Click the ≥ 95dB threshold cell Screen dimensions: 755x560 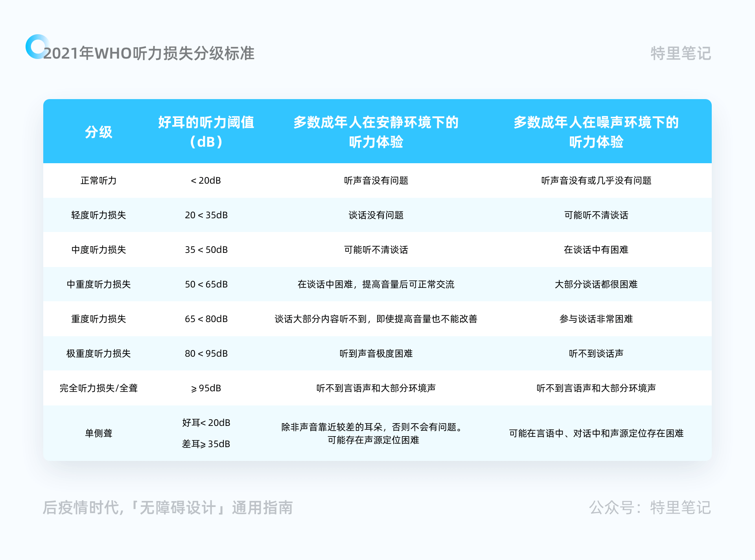[x=206, y=388]
